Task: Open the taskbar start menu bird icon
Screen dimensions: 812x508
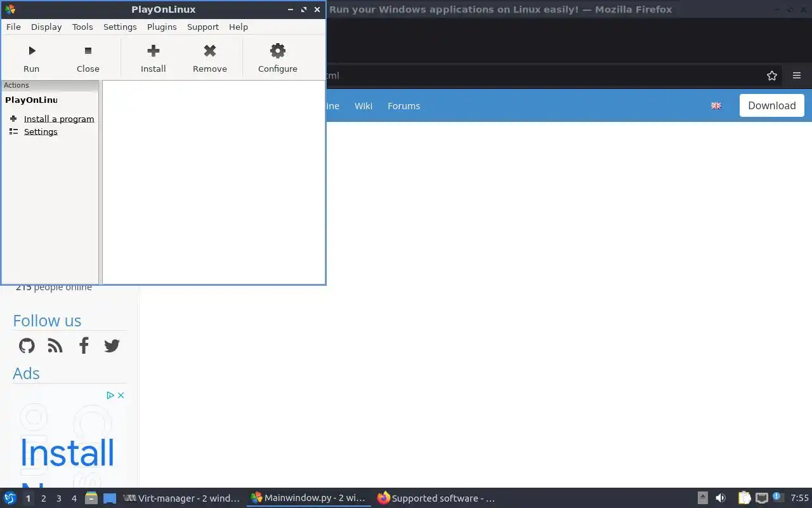Action: [x=10, y=498]
